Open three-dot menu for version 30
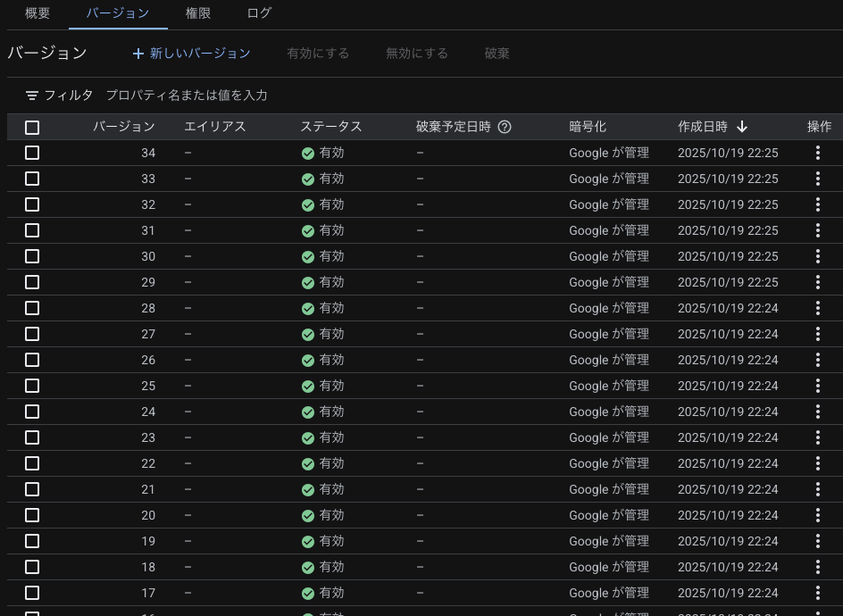 pos(818,256)
